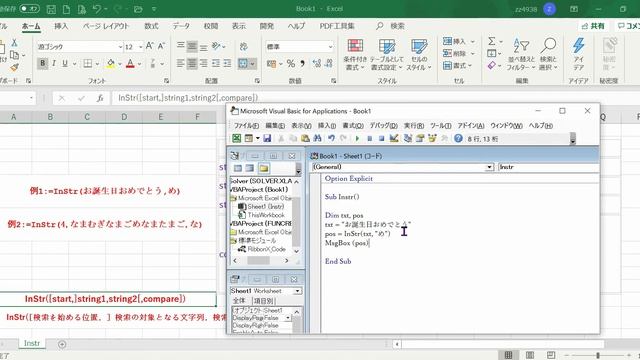Screen dimensions: 640x360
Task: Open Find and Select dropdown in Excel ribbon
Action: click(x=548, y=56)
